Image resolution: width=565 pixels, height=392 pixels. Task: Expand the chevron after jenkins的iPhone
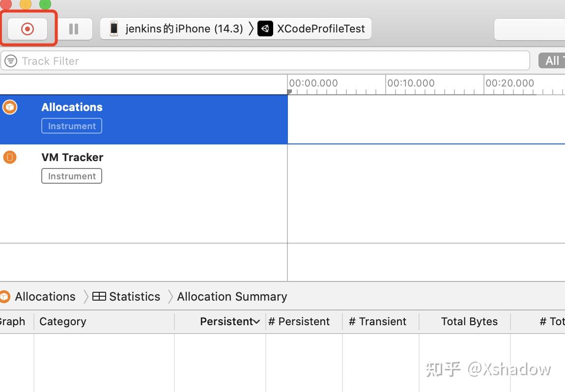252,28
